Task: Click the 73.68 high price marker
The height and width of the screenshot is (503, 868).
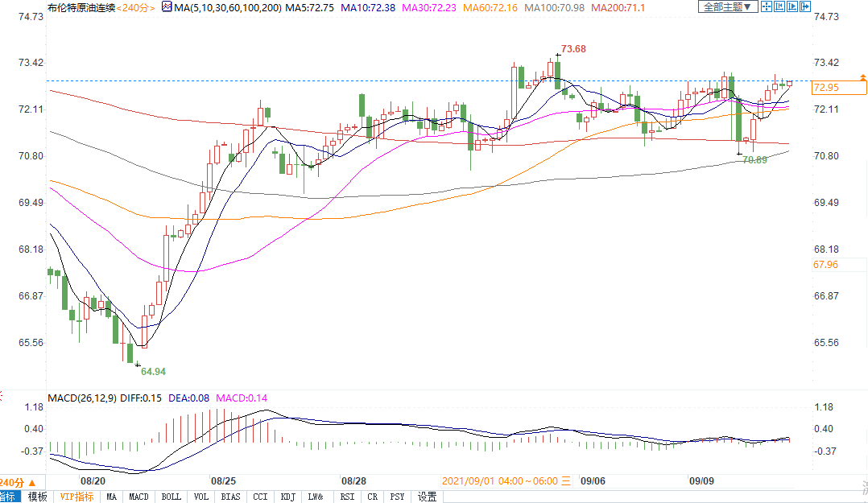Action: pos(573,49)
